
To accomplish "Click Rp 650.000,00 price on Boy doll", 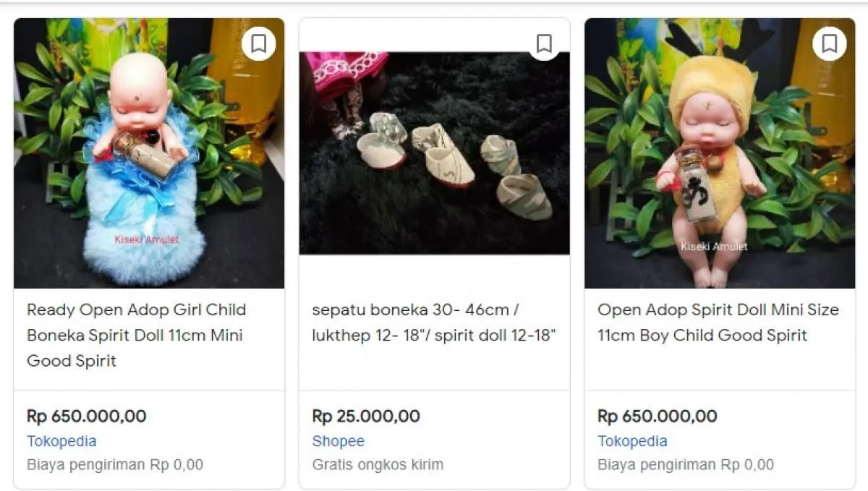I will point(657,416).
